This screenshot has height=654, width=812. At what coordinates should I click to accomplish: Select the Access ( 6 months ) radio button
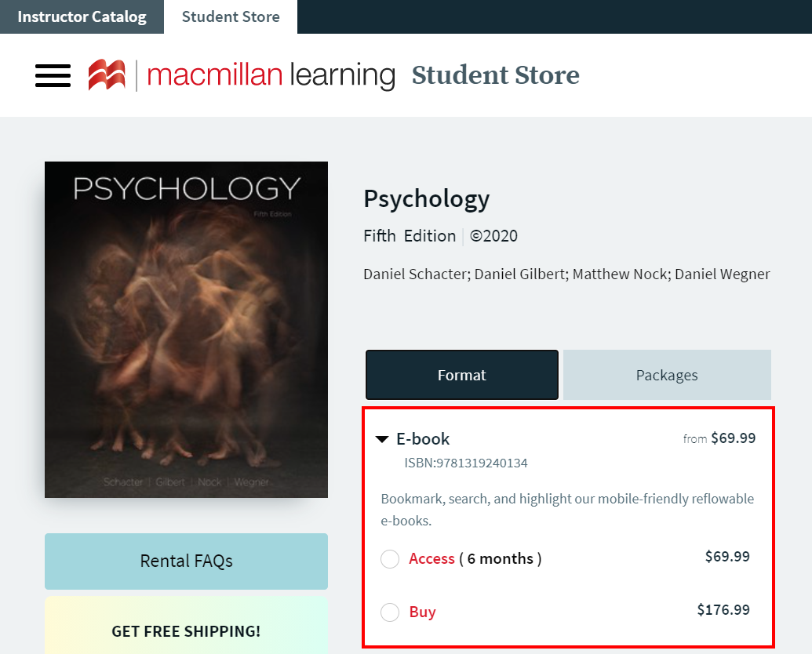point(390,558)
